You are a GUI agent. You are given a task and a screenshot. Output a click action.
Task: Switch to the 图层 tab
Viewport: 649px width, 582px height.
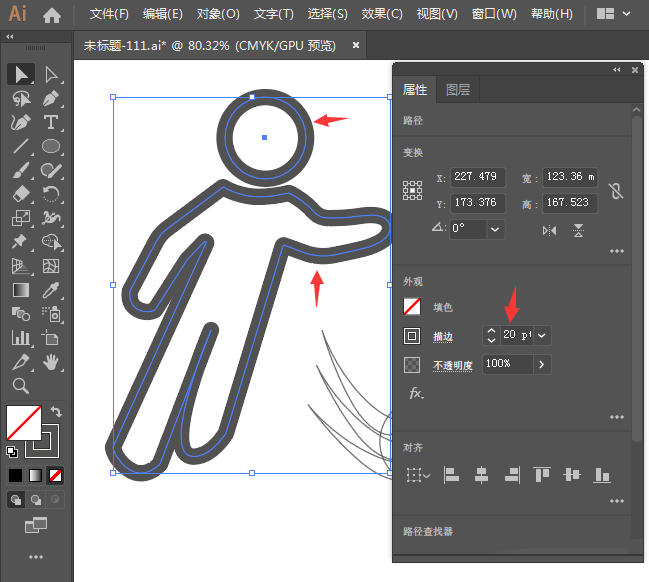[x=458, y=90]
